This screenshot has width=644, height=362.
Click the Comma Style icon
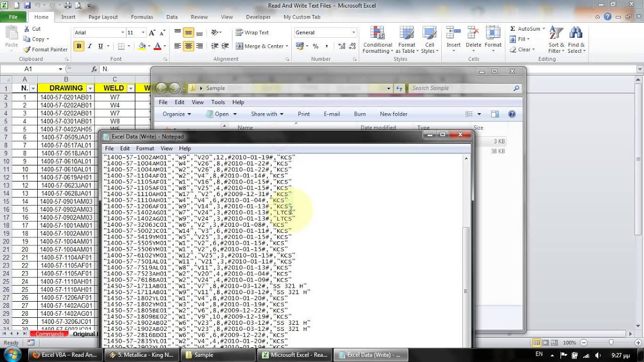pos(327,46)
